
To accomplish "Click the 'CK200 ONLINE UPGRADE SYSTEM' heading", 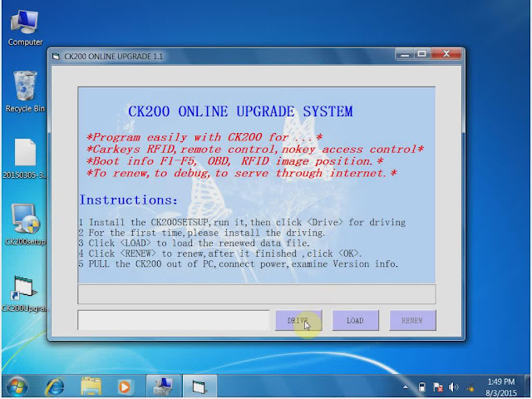I will point(240,111).
